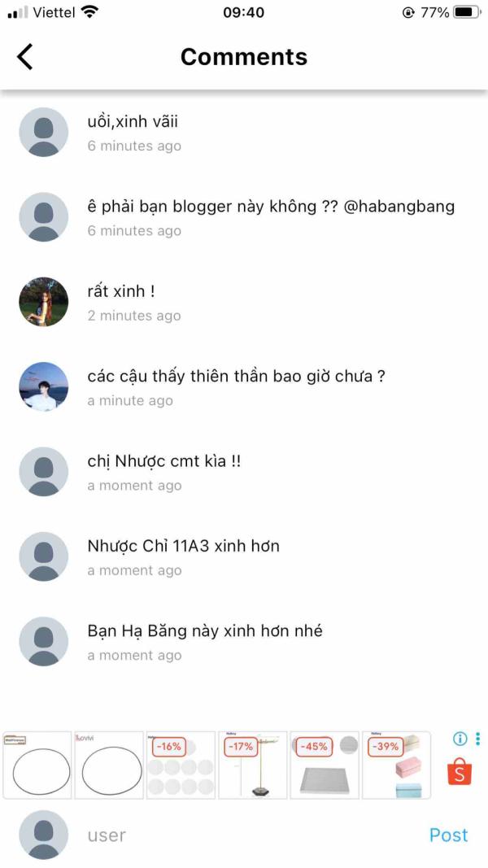Tap the @habangbang mention link
Image resolution: width=488 pixels, height=868 pixels.
coord(399,207)
